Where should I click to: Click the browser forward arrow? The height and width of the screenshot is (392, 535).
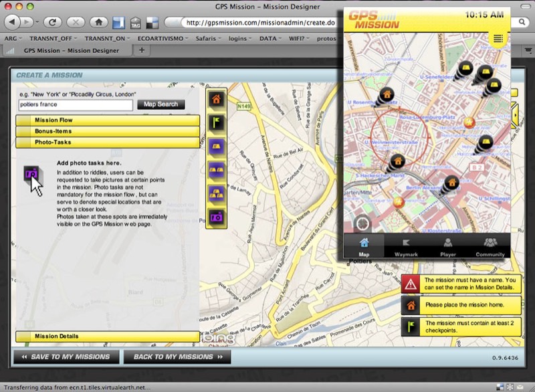[27, 23]
